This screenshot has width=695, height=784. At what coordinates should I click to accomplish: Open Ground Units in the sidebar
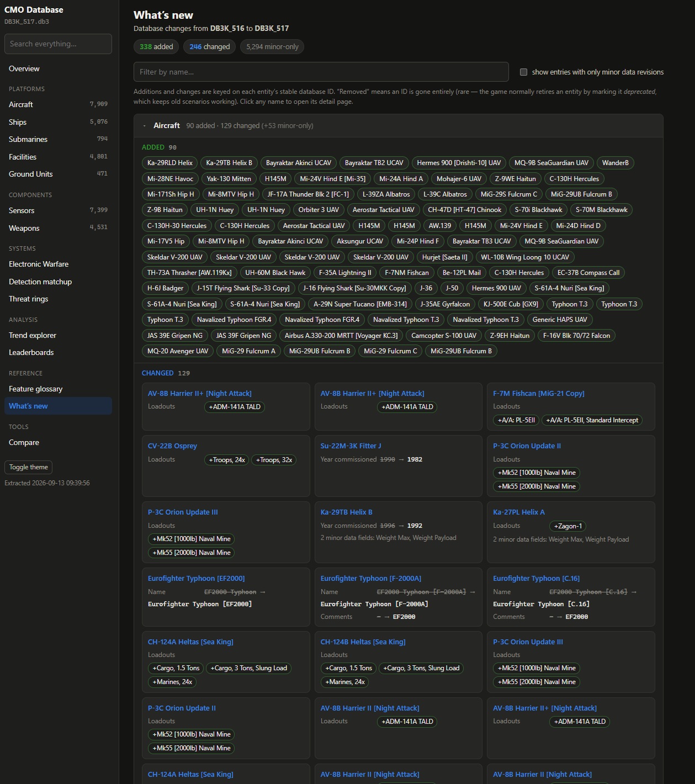58,174
